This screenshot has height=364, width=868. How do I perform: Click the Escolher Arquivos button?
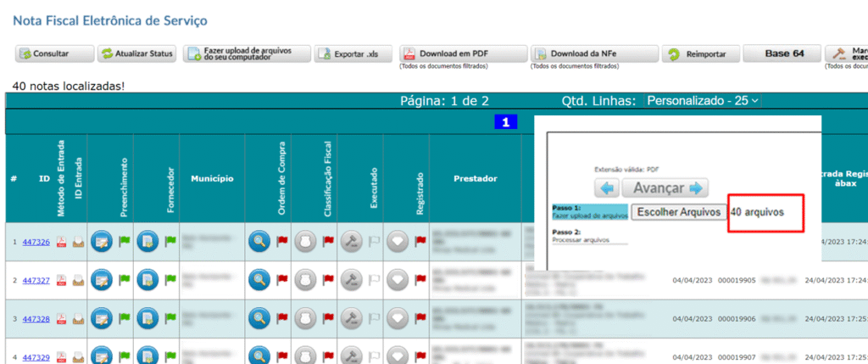[678, 211]
